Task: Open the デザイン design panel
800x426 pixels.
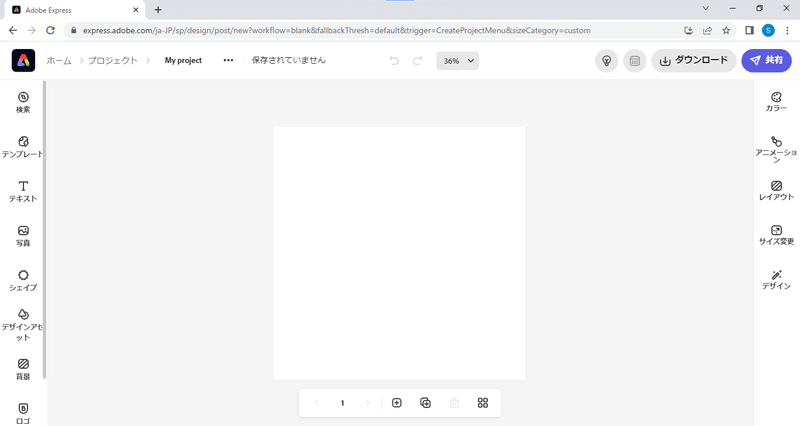Action: coord(776,280)
